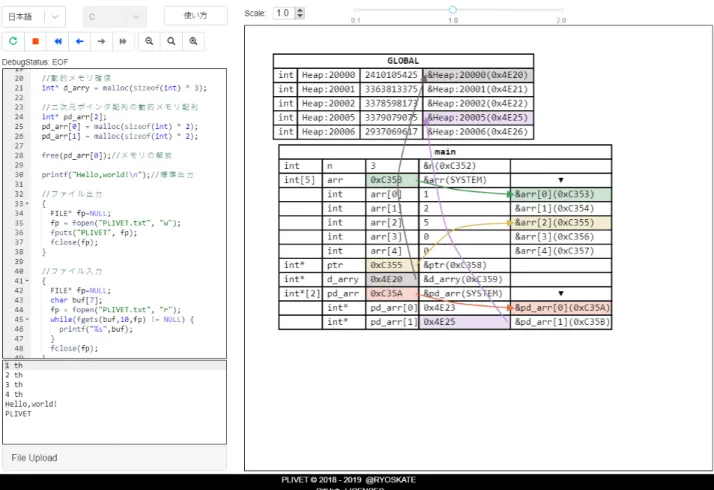Click the reset zoom magnifier icon
Viewport: 714px width, 490px height.
tap(171, 41)
